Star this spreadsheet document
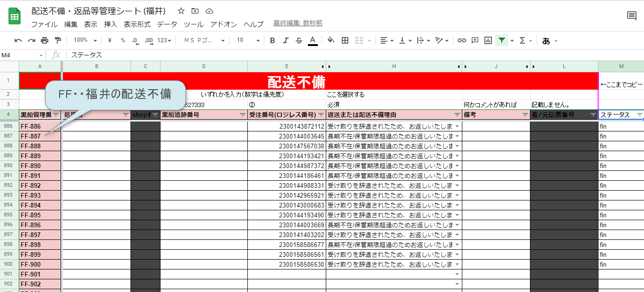Viewport: 644px width, 292px height. click(181, 11)
